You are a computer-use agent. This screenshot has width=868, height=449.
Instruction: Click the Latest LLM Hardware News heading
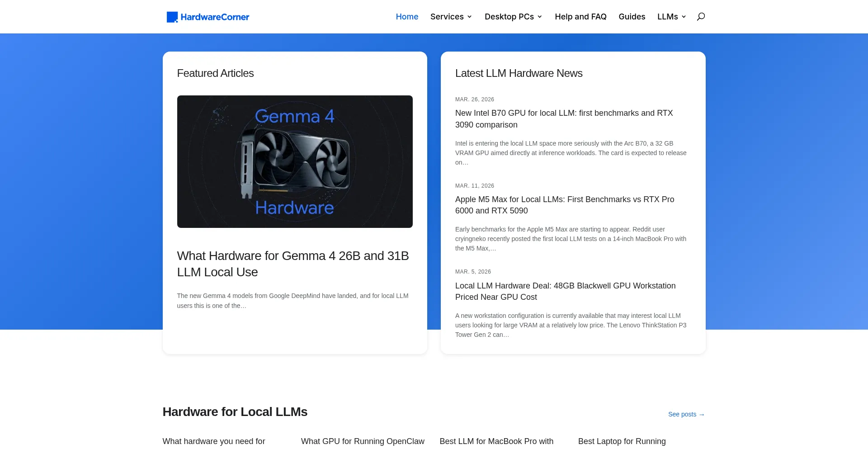[x=519, y=73]
